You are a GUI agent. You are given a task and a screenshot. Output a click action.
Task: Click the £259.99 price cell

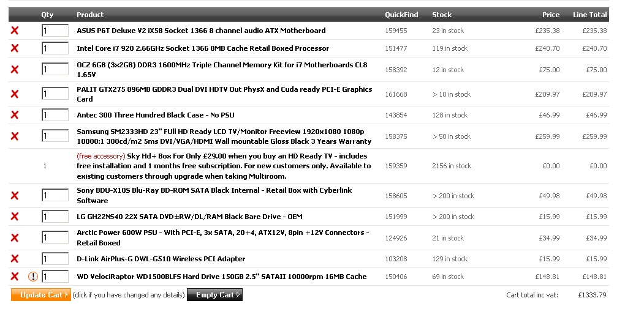pos(547,136)
